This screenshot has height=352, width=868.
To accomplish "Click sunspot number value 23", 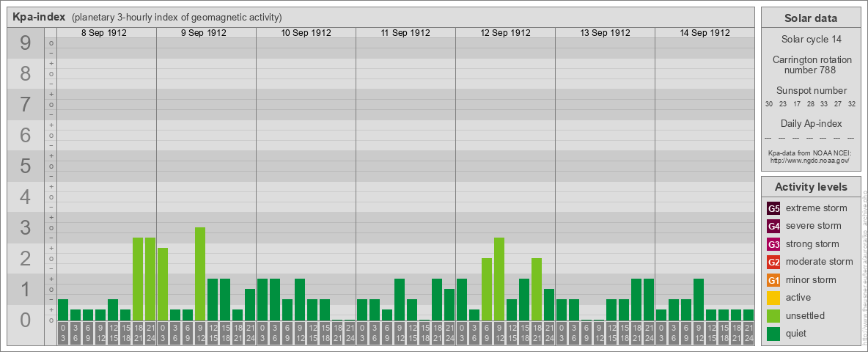I will click(783, 104).
